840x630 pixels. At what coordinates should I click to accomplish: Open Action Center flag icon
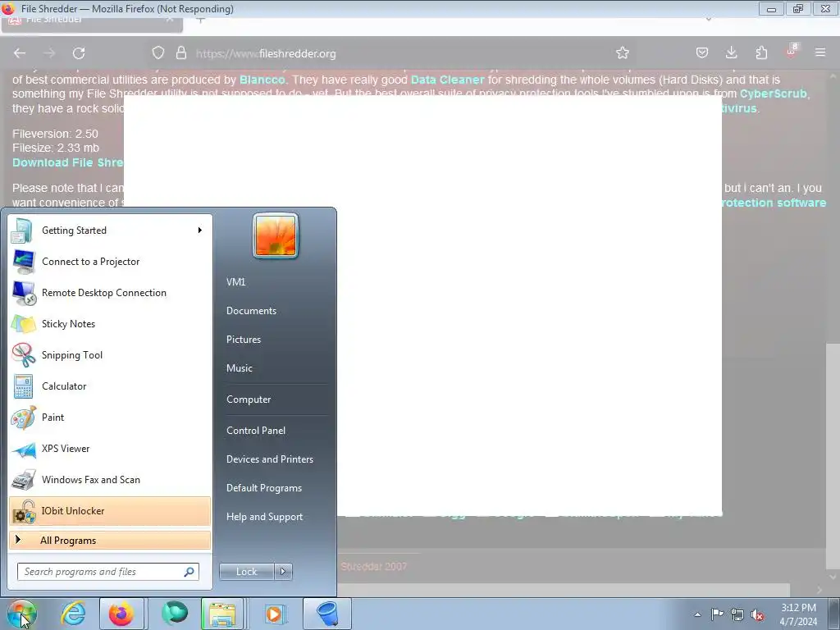pos(717,614)
